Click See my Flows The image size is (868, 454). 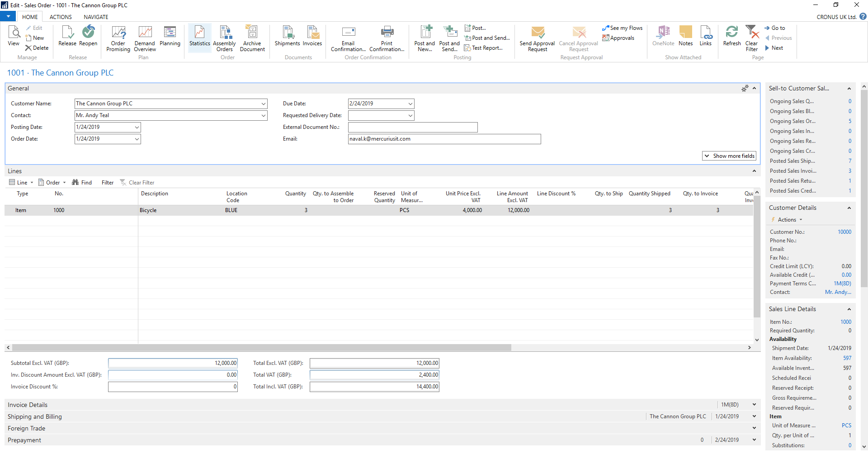coord(622,28)
